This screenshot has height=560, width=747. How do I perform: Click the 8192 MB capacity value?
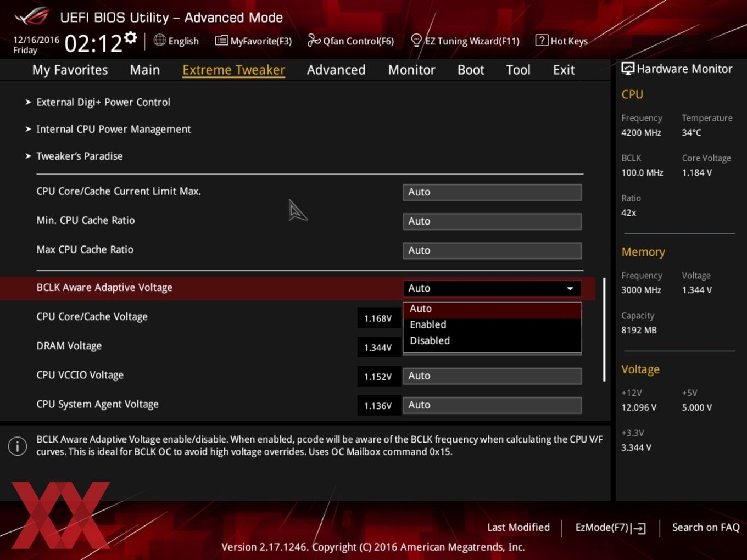(x=639, y=330)
